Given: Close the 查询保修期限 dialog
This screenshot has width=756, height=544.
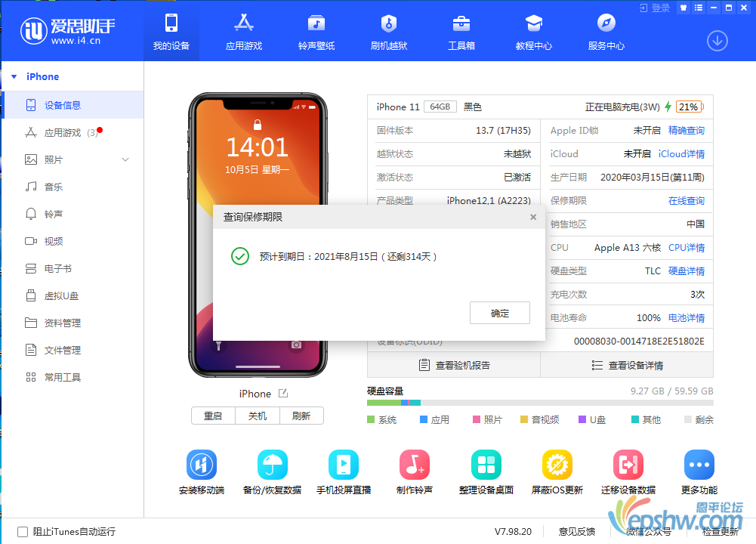Looking at the screenshot, I should pos(533,217).
